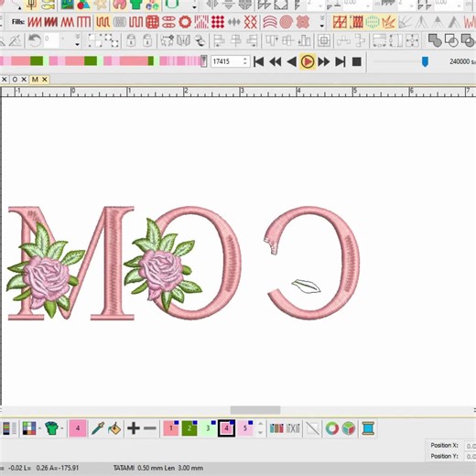
Task: Click the Align horizontal centers icon
Action: click(x=235, y=40)
